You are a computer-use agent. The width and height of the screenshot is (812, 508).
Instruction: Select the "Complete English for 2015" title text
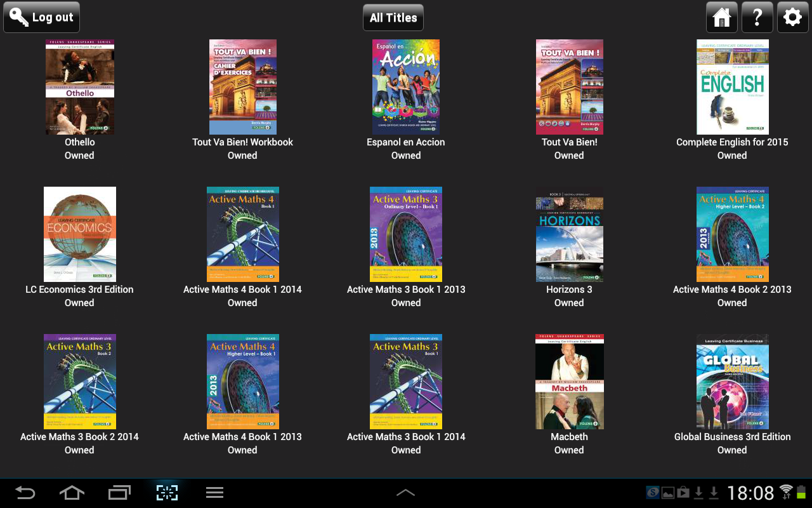733,142
